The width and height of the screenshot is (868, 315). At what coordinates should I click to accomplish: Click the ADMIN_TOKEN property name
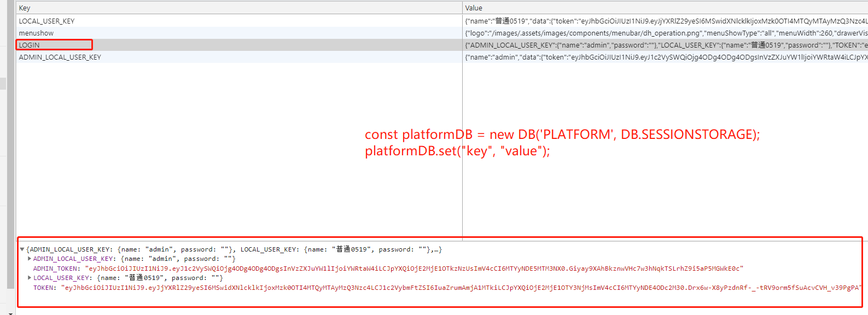point(56,269)
